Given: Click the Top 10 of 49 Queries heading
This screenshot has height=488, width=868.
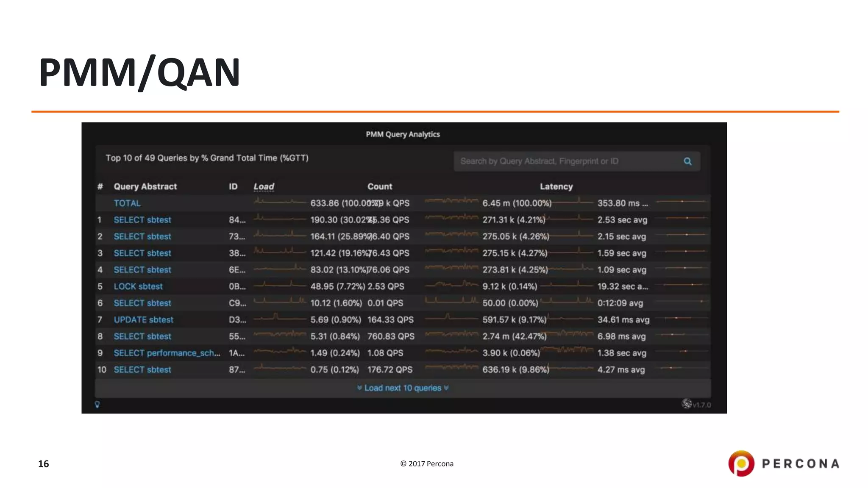Looking at the screenshot, I should click(x=207, y=158).
